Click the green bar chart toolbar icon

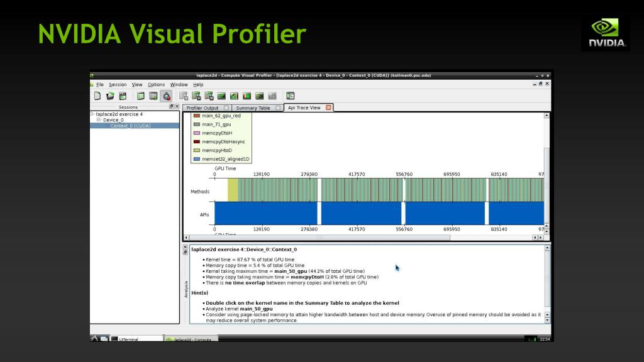point(234,96)
